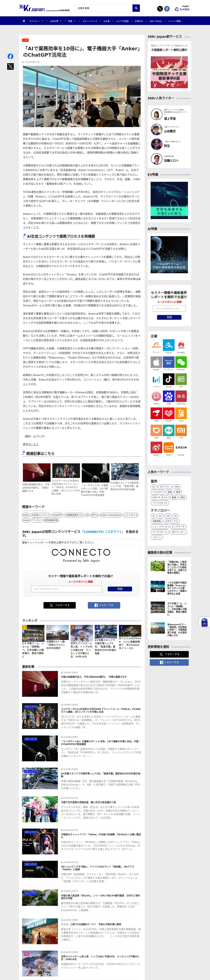Click the 大企業 category tag above title
Screen dimensions: 210x980
tap(25, 40)
